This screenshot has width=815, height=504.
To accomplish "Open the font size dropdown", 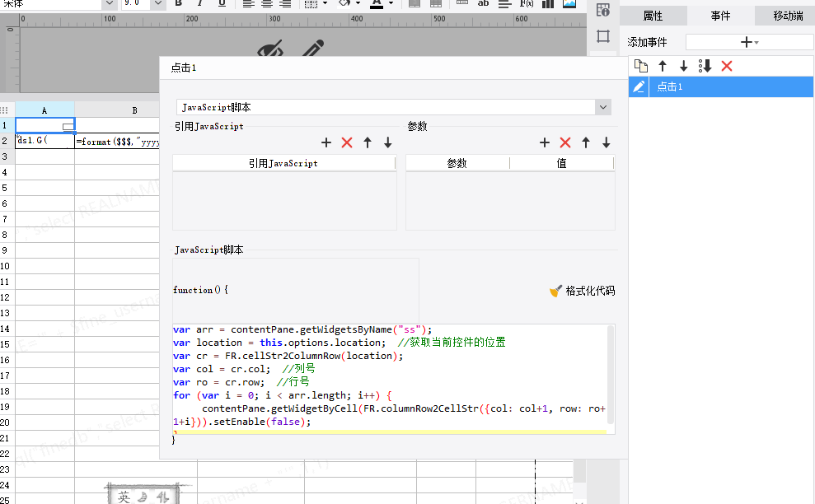I will (x=158, y=3).
